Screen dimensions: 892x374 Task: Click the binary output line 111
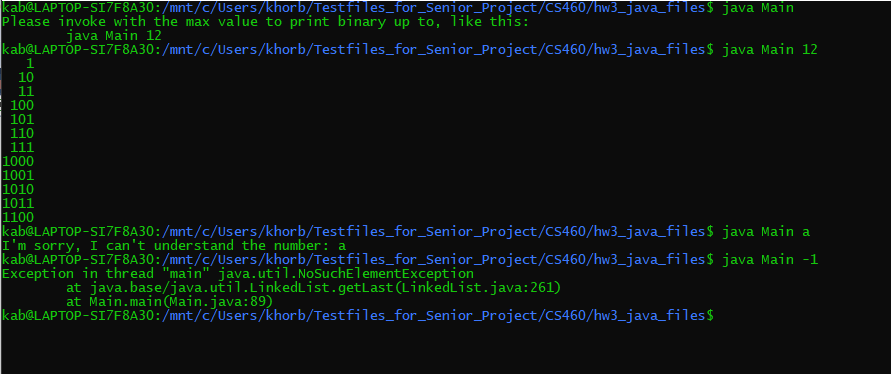pyautogui.click(x=22, y=147)
